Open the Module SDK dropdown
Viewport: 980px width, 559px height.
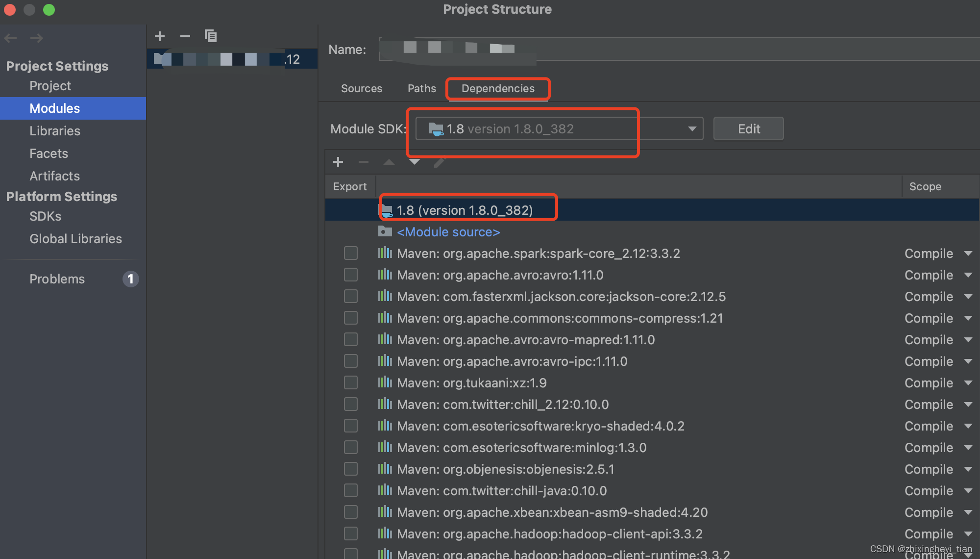click(x=692, y=129)
